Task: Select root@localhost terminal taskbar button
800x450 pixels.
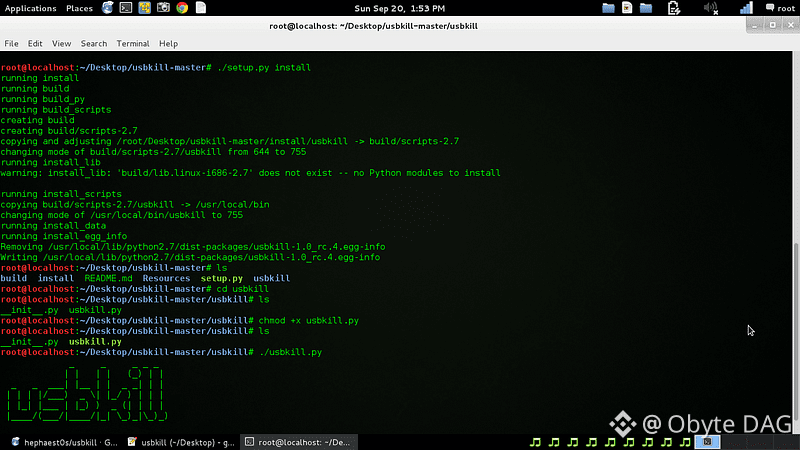Action: click(x=299, y=442)
